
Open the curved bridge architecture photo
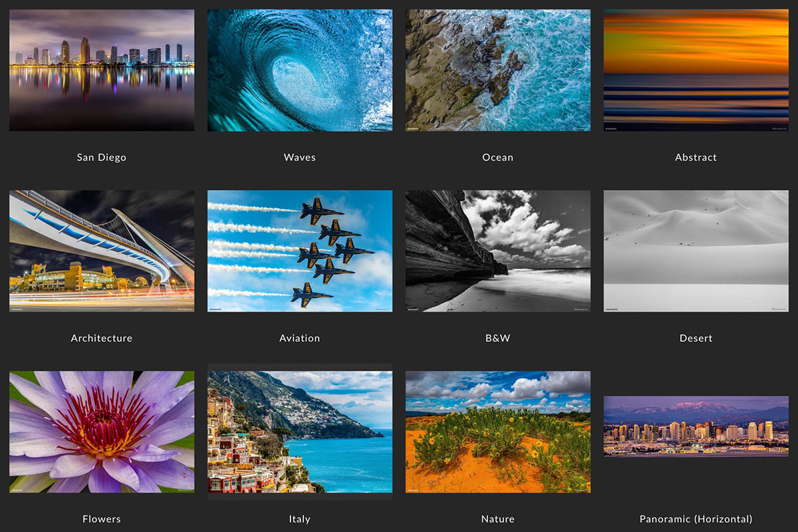tap(102, 251)
